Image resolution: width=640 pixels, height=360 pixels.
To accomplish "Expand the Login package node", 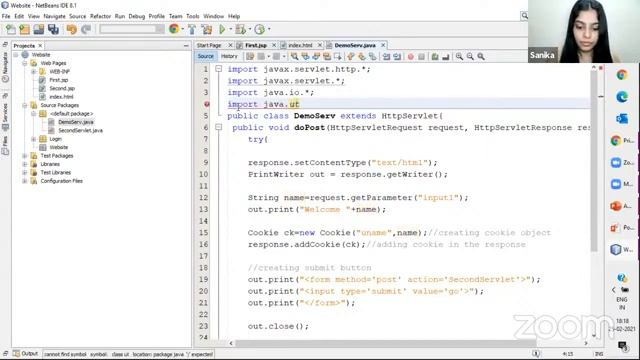I will point(34,139).
